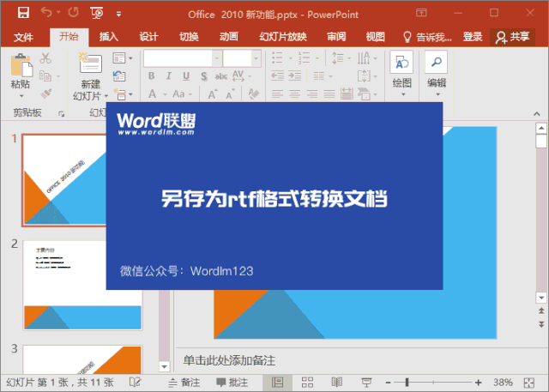
Task: Switch to the 幻灯片放映 tab
Action: [283, 36]
